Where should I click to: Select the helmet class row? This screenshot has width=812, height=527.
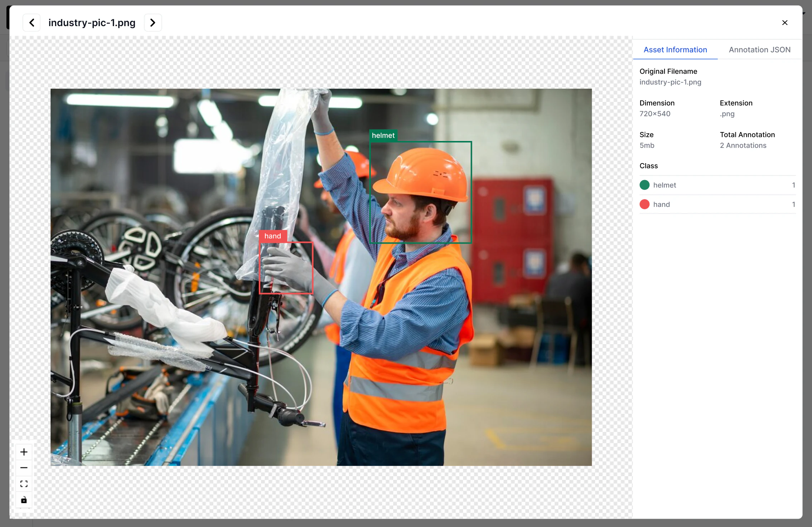pyautogui.click(x=717, y=185)
